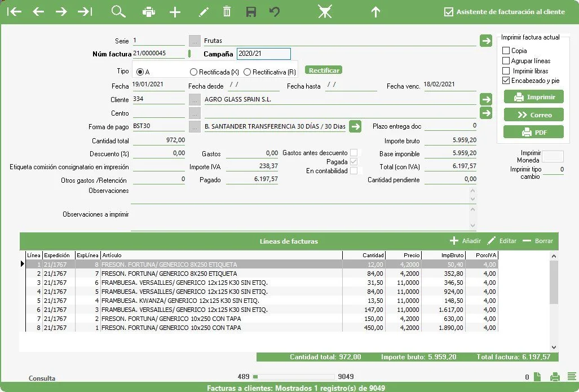
Task: Click the Campaña field 2020/21
Action: click(264, 54)
